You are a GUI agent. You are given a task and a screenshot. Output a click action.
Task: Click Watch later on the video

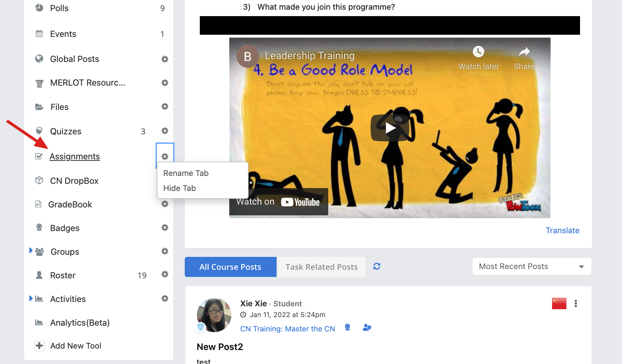pos(479,58)
